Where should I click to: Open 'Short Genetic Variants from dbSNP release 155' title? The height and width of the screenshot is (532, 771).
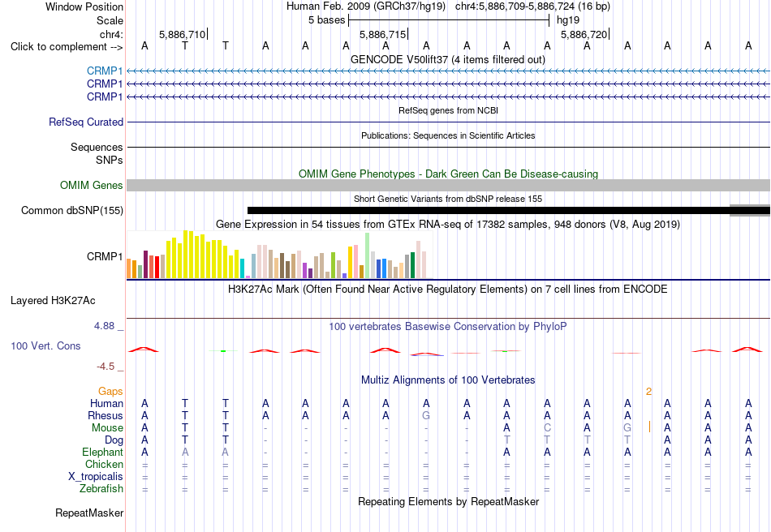(448, 199)
